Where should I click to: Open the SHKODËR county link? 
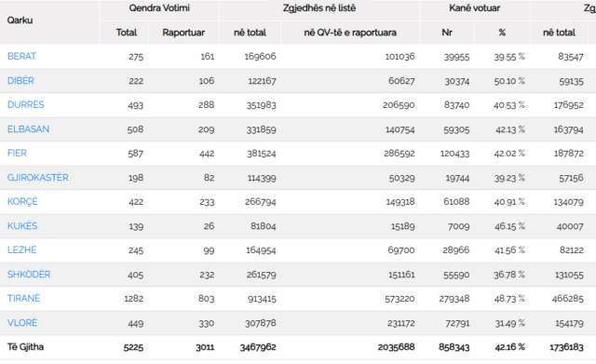[29, 275]
